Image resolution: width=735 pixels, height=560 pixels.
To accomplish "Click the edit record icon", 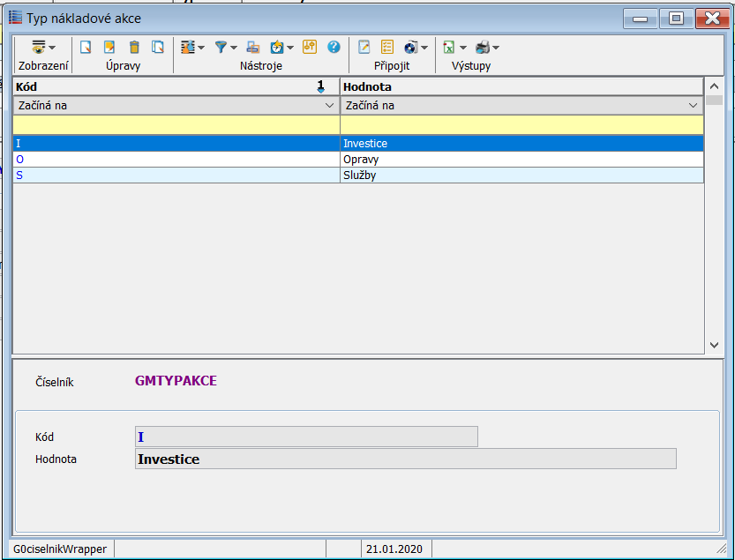I will click(x=109, y=48).
